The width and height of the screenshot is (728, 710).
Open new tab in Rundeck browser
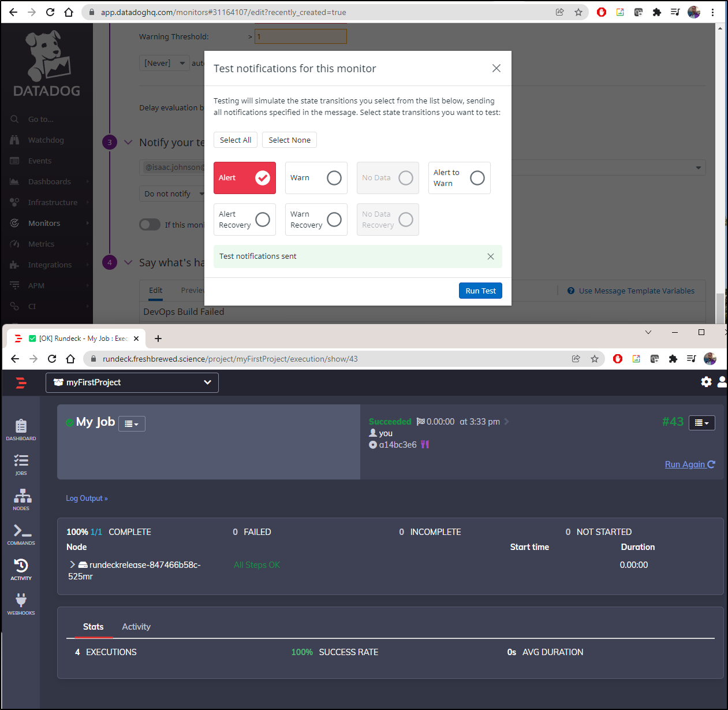(x=158, y=339)
